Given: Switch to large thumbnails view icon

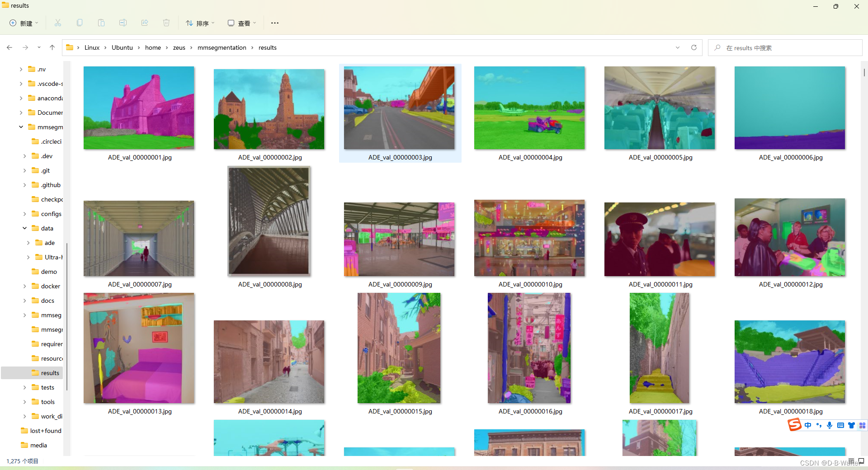Looking at the screenshot, I should (x=861, y=461).
